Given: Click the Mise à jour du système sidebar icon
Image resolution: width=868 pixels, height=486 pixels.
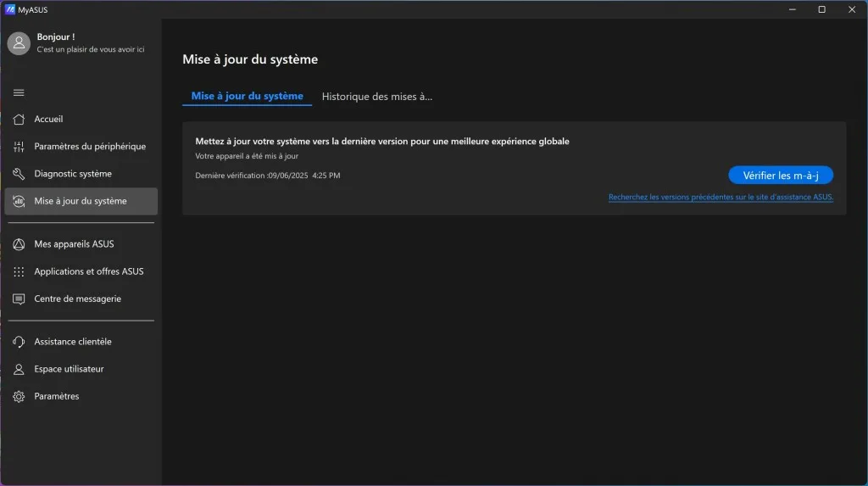Looking at the screenshot, I should point(19,202).
